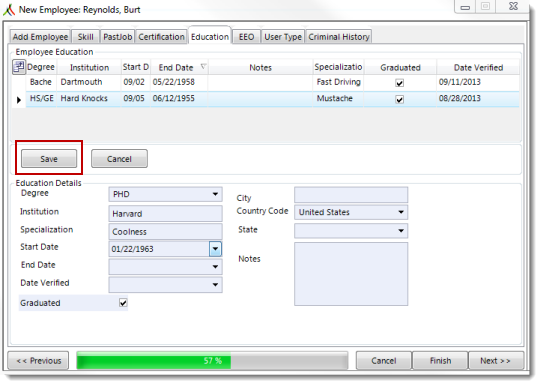Viewport: 541px width, 386px height.
Task: Expand the State dropdown
Action: pos(401,231)
